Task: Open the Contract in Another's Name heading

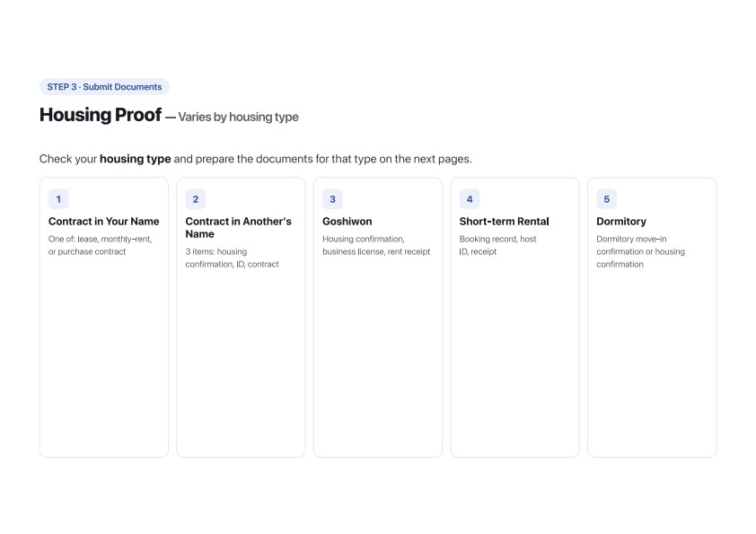Action: pos(238,227)
